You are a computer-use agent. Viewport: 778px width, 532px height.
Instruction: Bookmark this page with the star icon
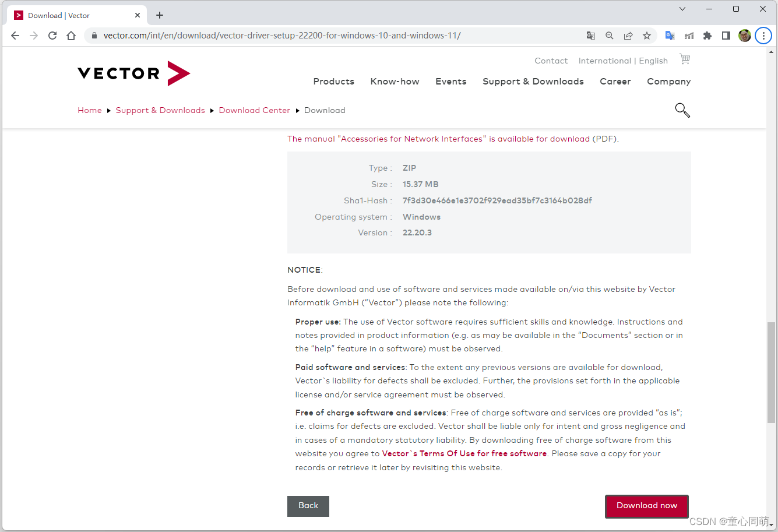647,36
